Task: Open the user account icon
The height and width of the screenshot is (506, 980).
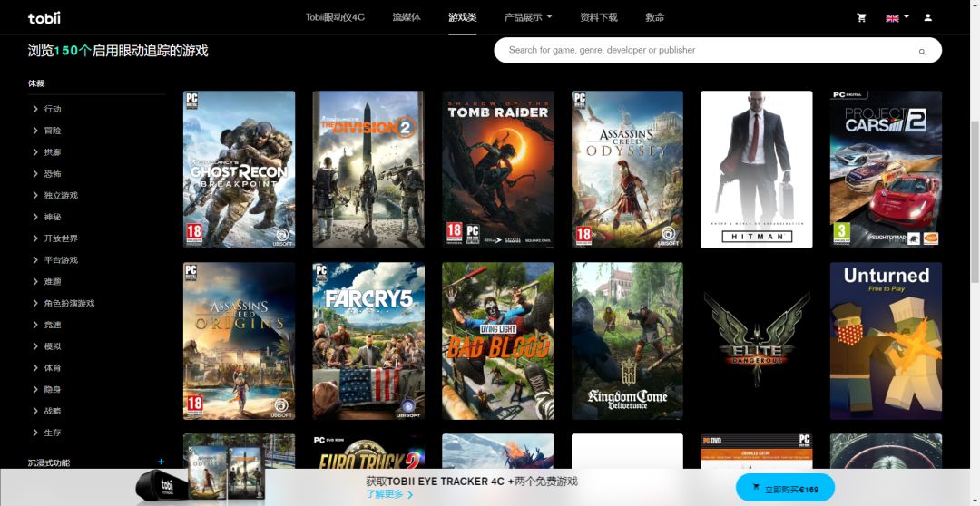Action: tap(928, 17)
